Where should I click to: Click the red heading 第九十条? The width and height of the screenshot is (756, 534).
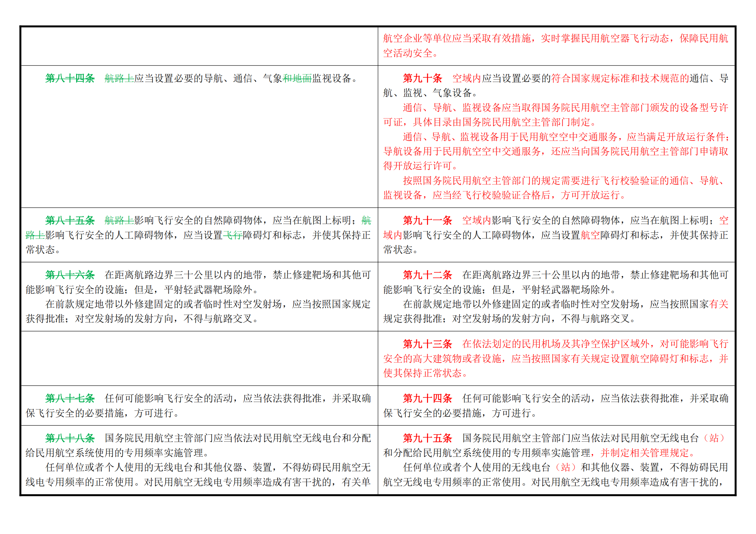[x=422, y=78]
